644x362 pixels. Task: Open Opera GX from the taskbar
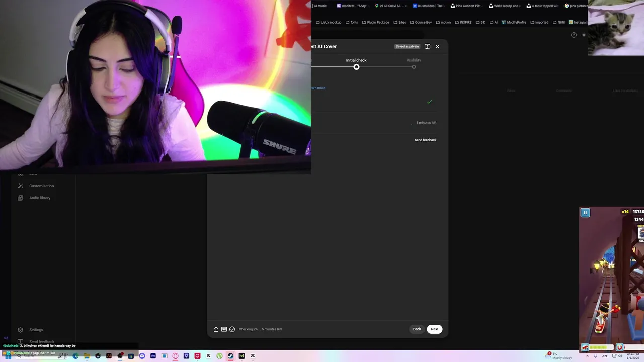pyautogui.click(x=175, y=356)
